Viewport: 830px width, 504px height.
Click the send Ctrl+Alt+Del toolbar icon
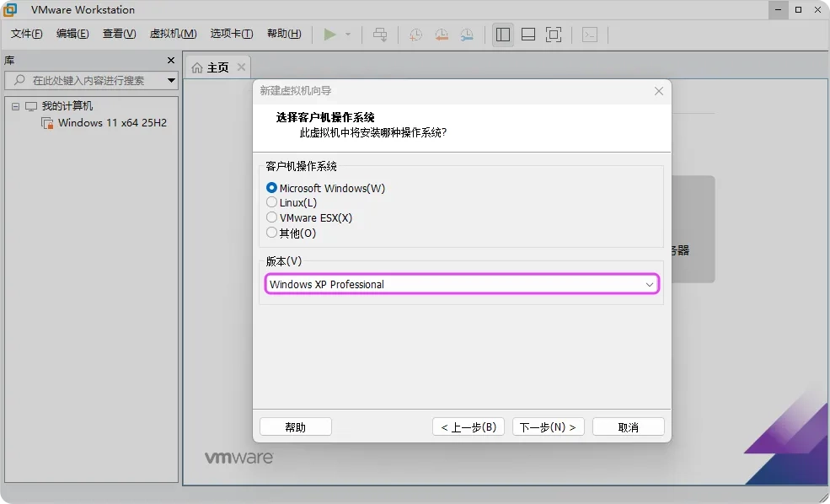pos(380,35)
